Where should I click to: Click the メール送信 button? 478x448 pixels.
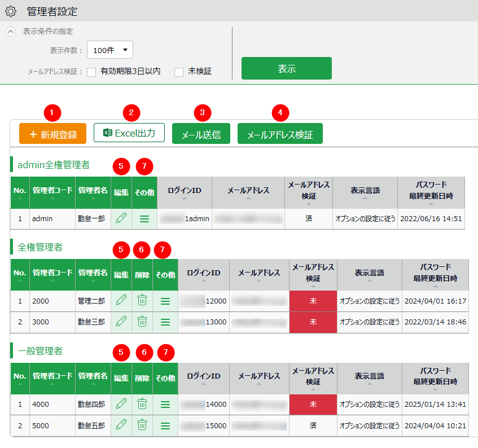pos(201,134)
